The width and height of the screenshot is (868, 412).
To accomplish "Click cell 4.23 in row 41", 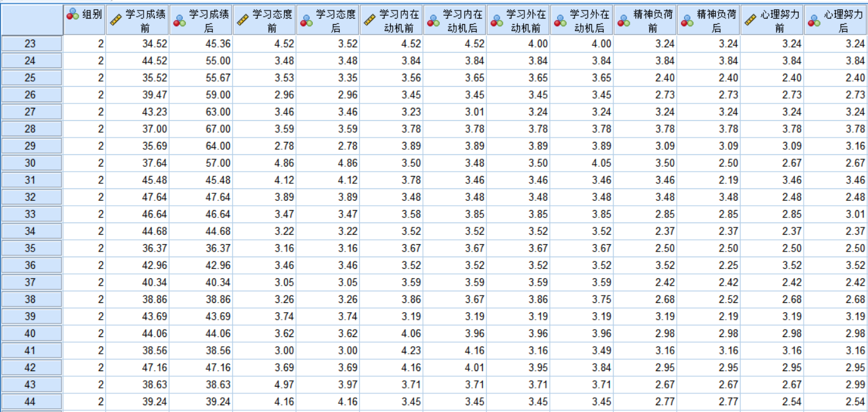I will tap(391, 351).
